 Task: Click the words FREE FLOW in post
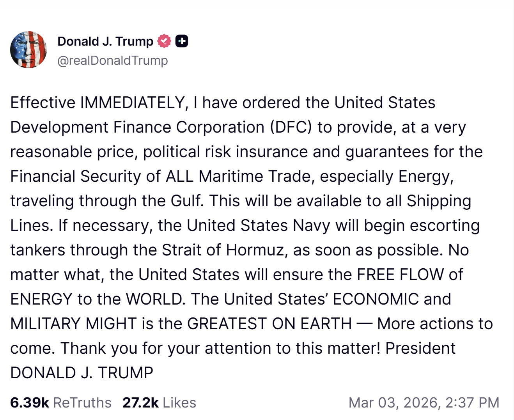point(400,275)
